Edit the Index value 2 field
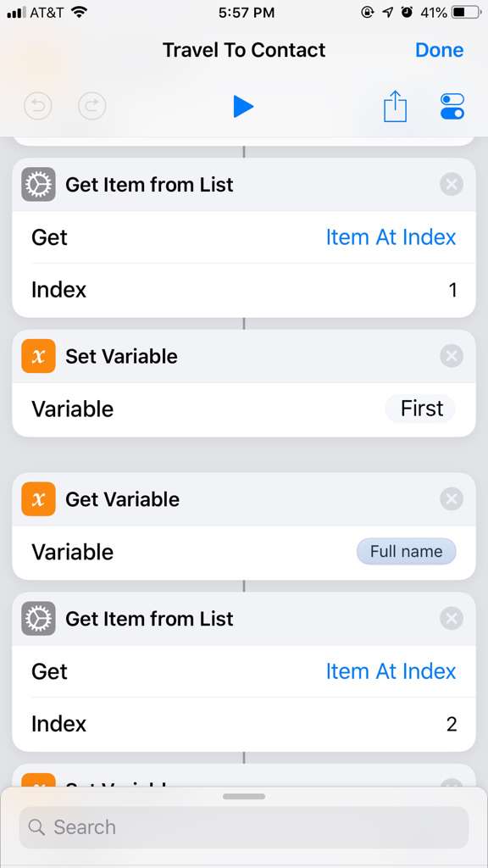 [244, 724]
